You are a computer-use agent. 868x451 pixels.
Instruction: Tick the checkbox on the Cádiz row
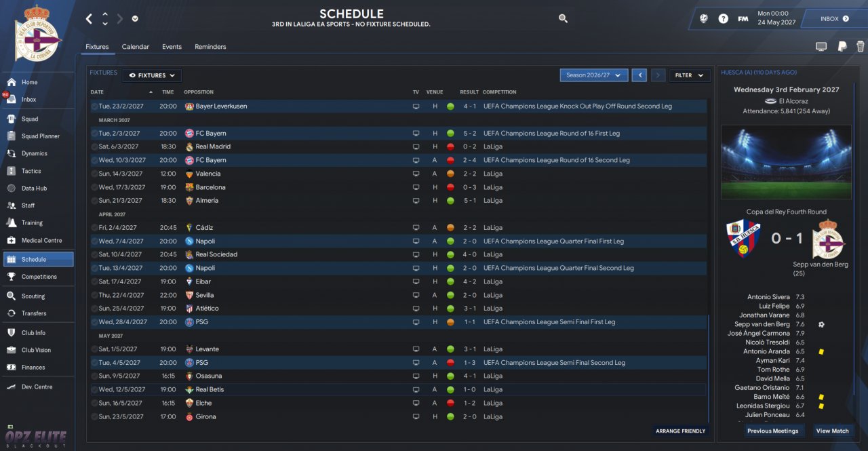(94, 228)
